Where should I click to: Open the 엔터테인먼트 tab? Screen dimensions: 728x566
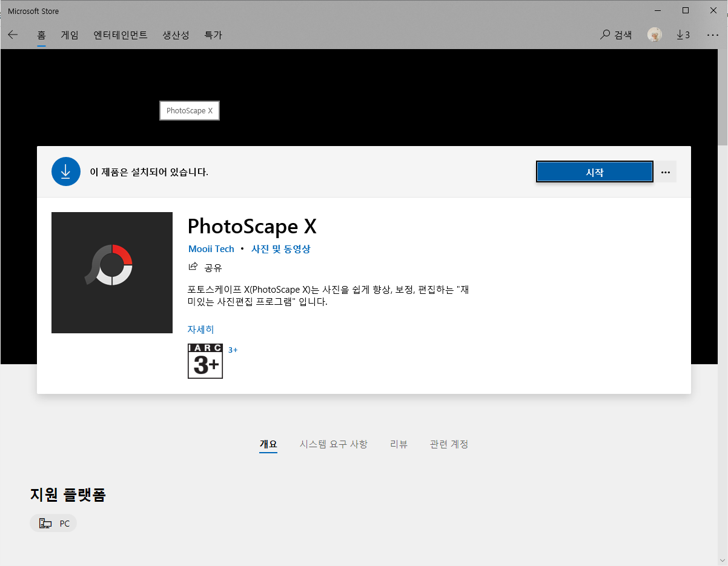click(121, 35)
